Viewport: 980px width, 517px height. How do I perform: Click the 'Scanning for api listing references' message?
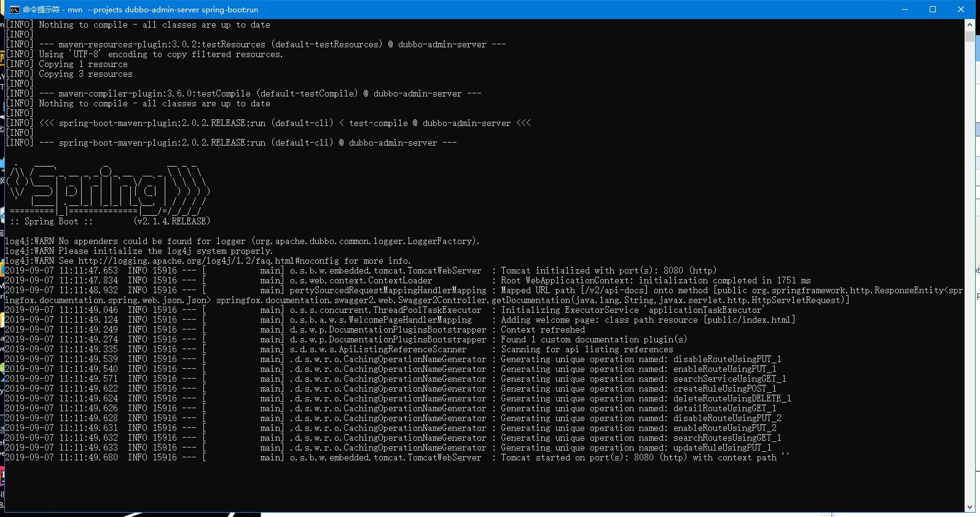[587, 349]
